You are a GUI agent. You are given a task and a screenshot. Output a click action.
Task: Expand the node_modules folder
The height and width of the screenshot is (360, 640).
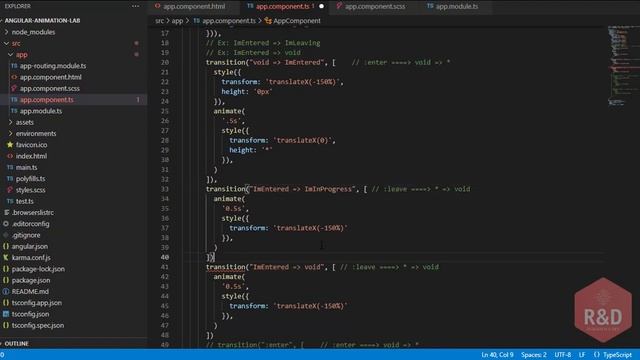click(33, 32)
